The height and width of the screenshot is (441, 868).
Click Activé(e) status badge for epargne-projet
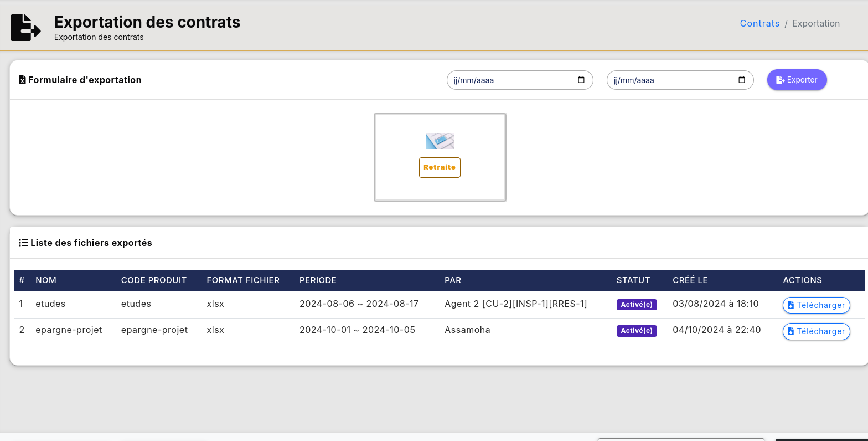pyautogui.click(x=637, y=331)
